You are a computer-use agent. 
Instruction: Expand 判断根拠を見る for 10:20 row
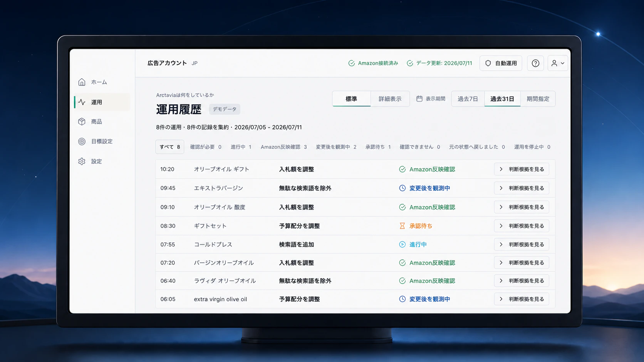[522, 169]
